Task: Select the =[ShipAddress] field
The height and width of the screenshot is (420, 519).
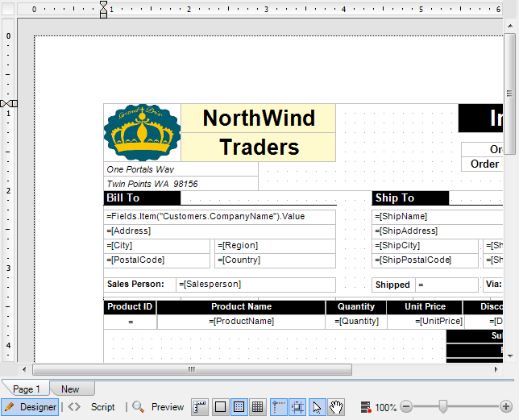Action: pyautogui.click(x=438, y=231)
